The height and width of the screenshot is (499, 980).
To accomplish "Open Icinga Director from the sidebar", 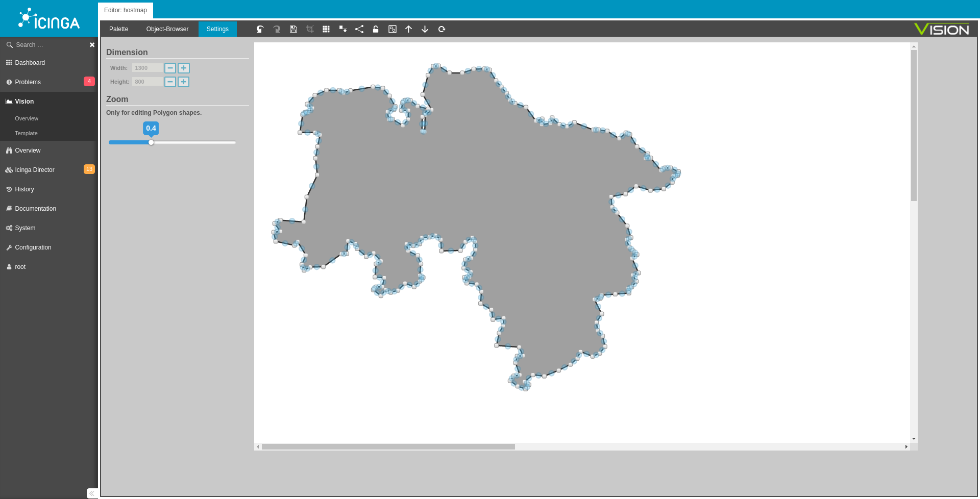I will pos(35,170).
